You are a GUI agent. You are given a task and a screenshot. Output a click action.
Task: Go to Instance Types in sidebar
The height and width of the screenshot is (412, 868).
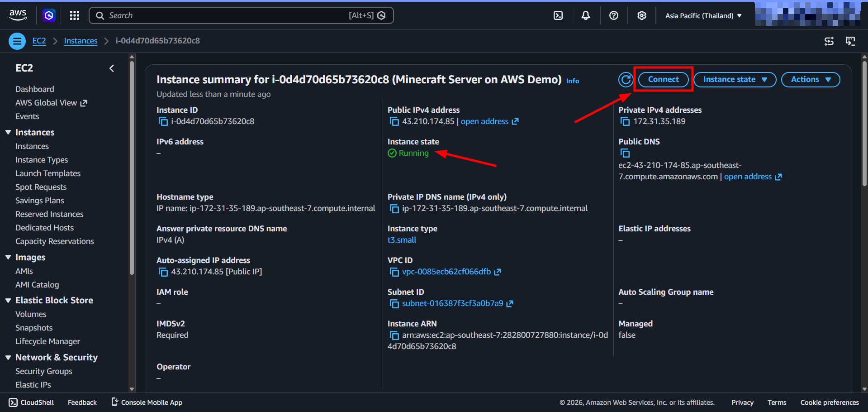(42, 160)
